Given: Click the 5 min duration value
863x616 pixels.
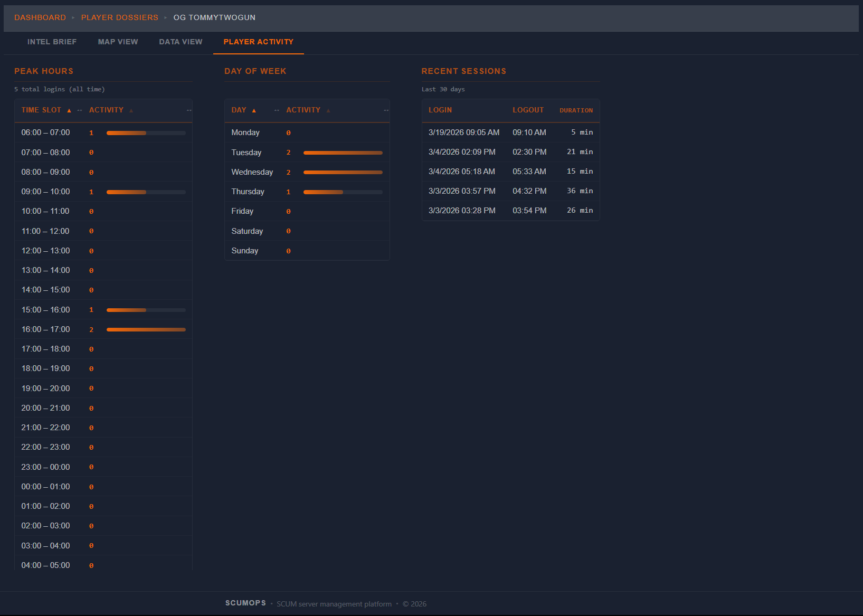Looking at the screenshot, I should (582, 132).
